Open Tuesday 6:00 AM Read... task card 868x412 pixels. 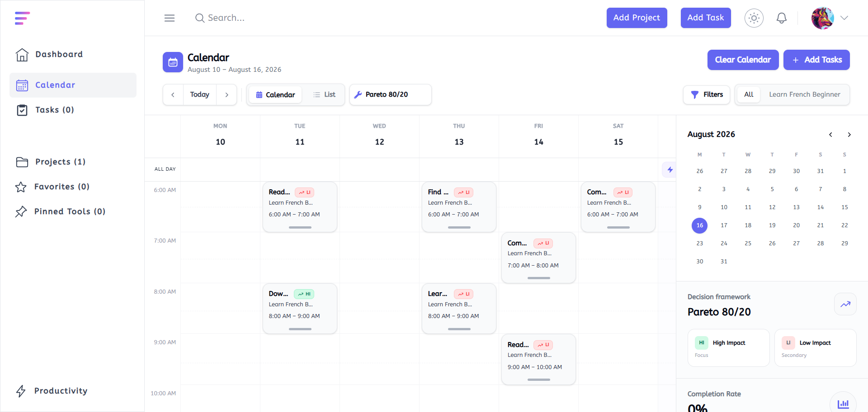click(x=300, y=207)
